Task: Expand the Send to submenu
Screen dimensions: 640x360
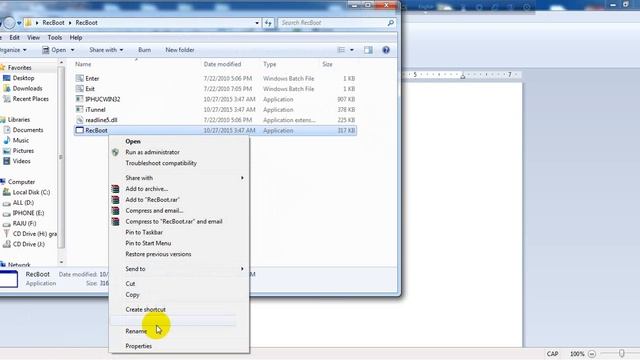Action: tap(242, 269)
